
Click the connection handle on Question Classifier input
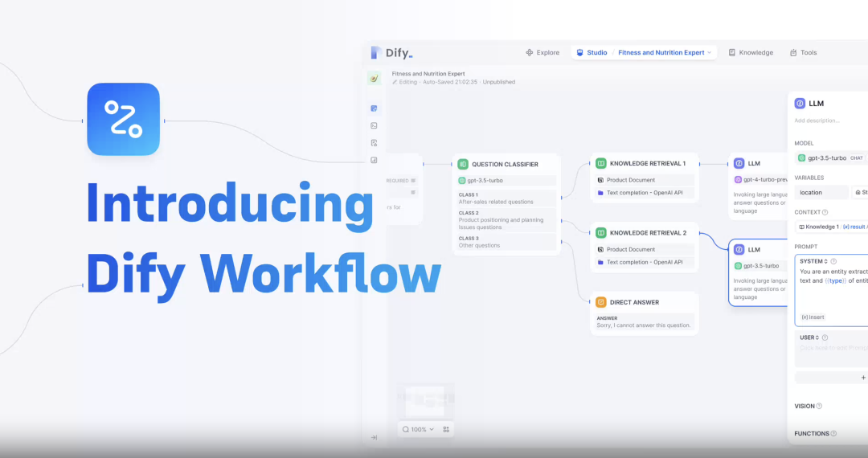[452, 164]
